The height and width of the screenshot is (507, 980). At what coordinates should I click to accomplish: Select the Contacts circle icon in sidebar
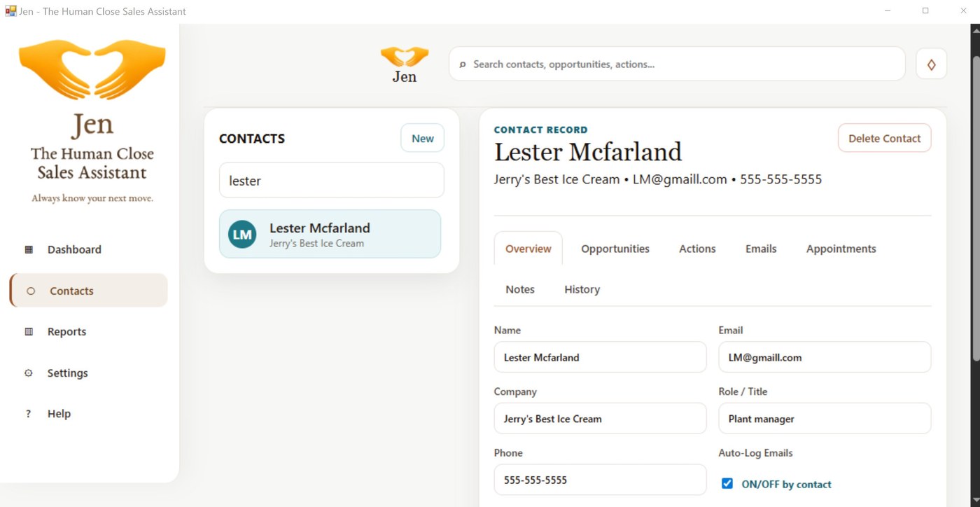click(x=31, y=291)
